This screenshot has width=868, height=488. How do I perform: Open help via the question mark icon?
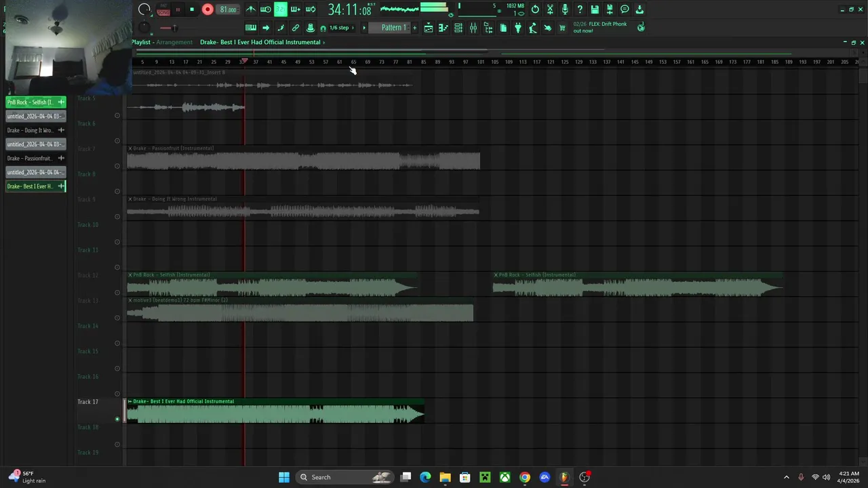tap(580, 9)
